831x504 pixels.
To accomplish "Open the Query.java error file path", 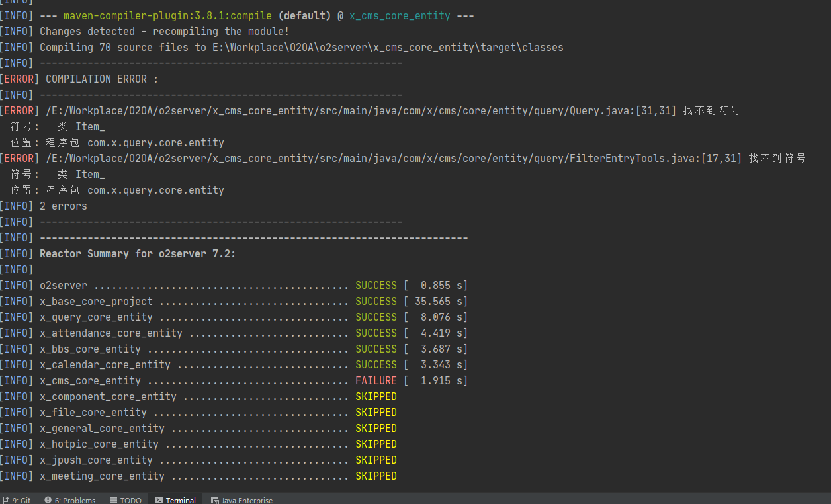I will click(x=361, y=110).
